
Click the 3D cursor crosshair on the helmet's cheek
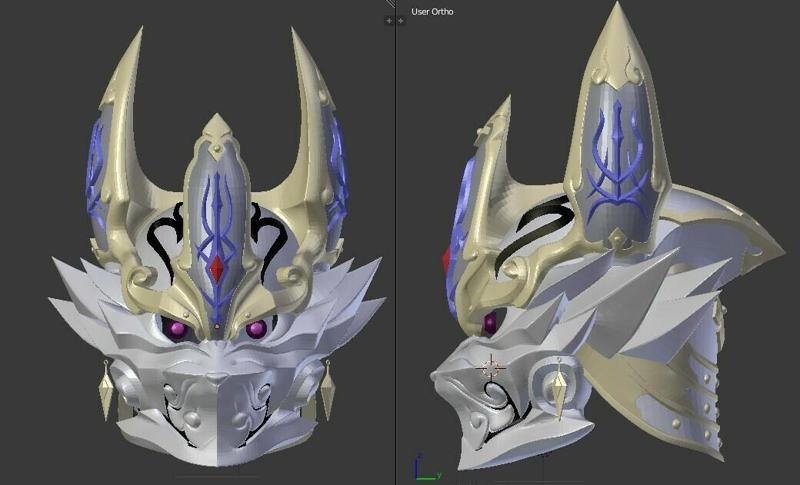491,368
